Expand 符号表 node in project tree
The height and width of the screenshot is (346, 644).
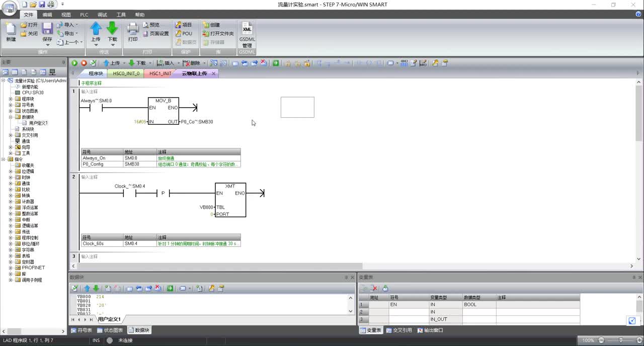coord(11,105)
